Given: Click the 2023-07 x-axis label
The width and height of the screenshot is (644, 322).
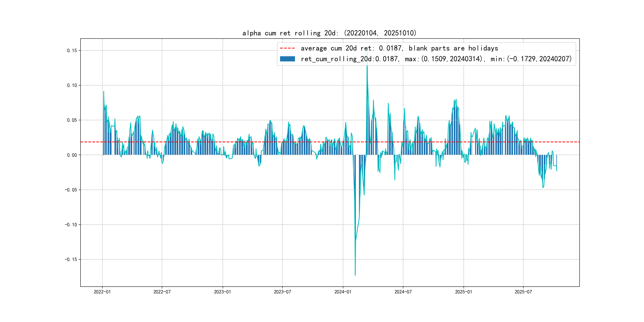Looking at the screenshot, I should pyautogui.click(x=282, y=292).
